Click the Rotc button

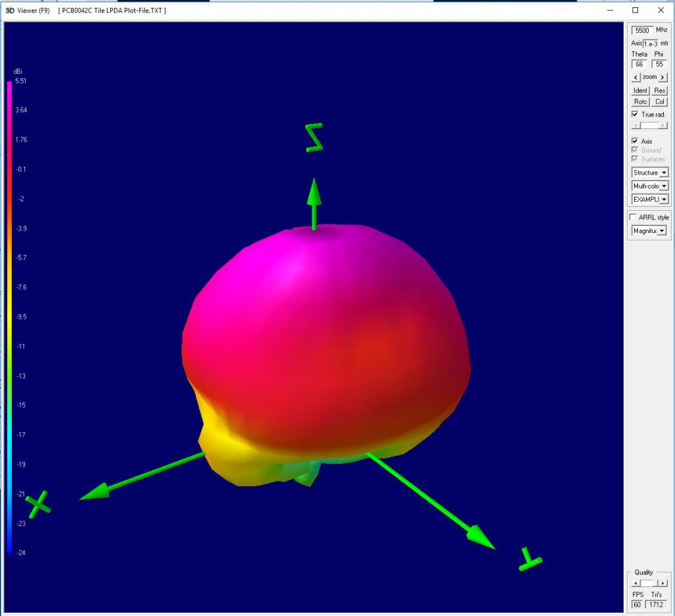(x=641, y=102)
